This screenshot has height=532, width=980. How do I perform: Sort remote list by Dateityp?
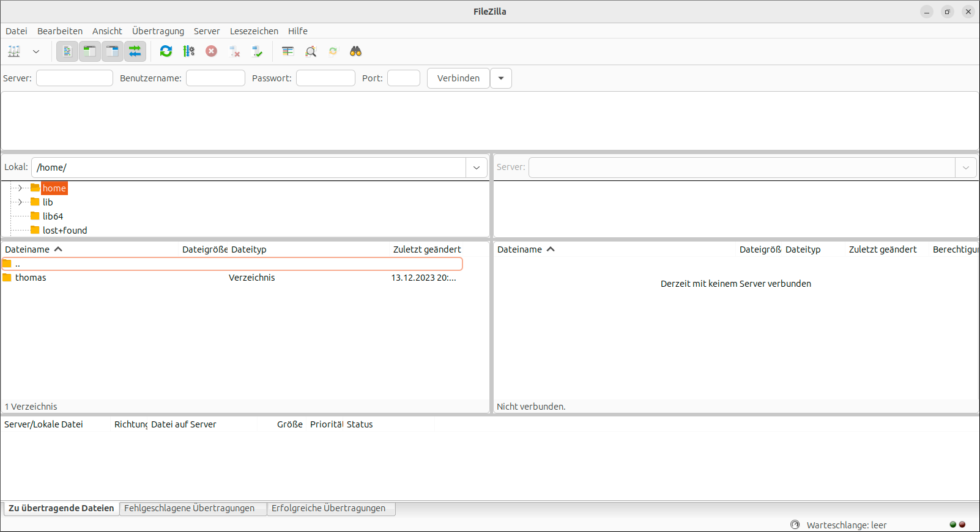[x=803, y=249]
